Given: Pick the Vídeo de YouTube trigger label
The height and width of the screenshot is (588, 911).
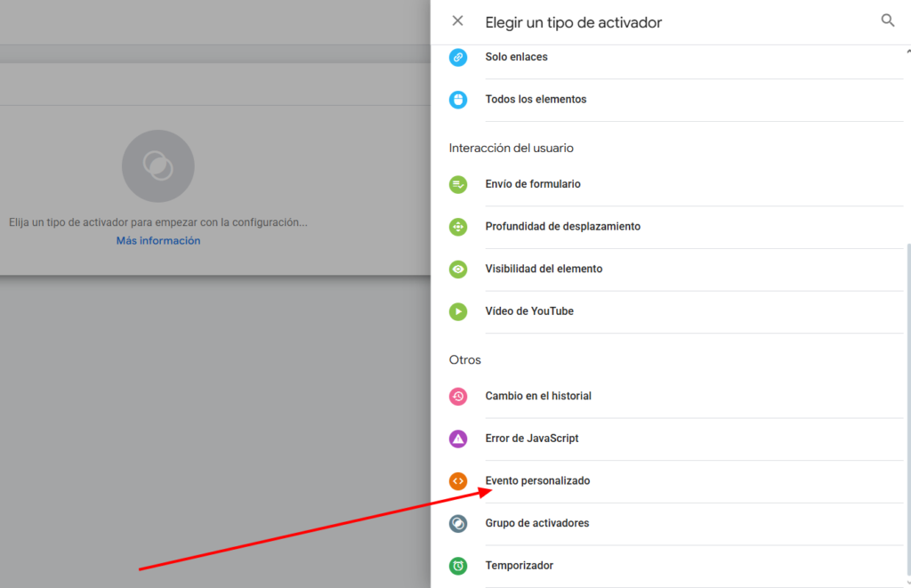Looking at the screenshot, I should coord(528,311).
